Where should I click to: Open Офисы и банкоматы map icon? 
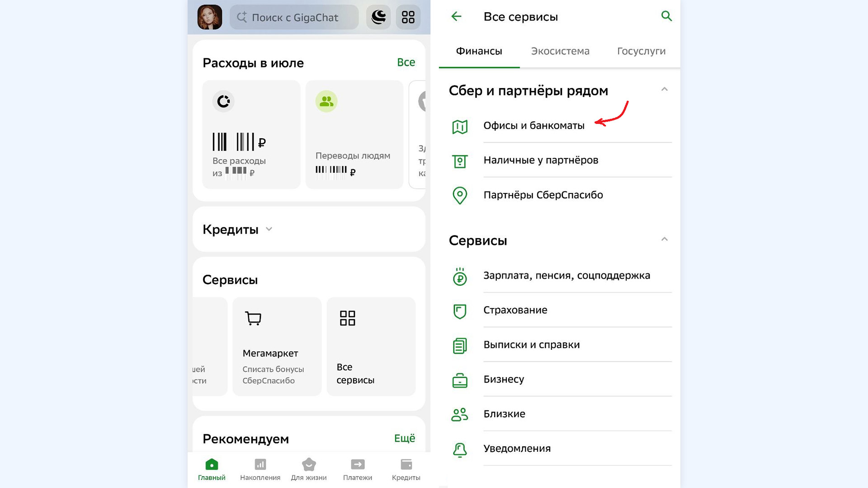pyautogui.click(x=460, y=127)
